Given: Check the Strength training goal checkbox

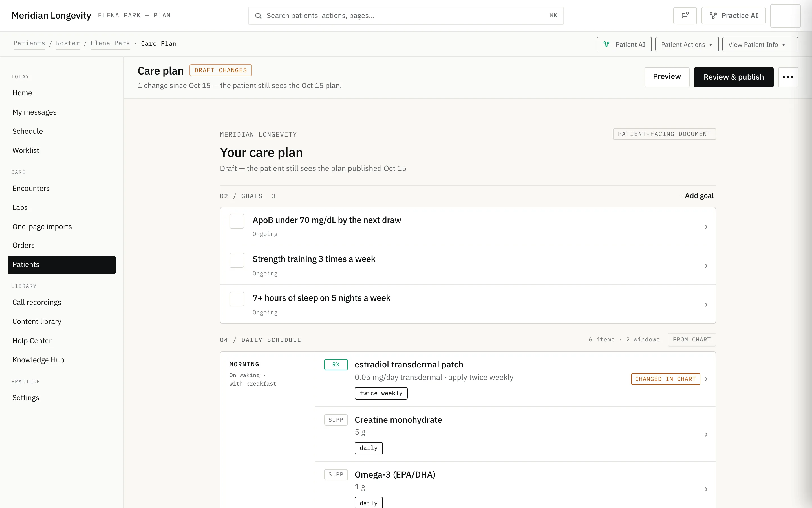Looking at the screenshot, I should [237, 260].
